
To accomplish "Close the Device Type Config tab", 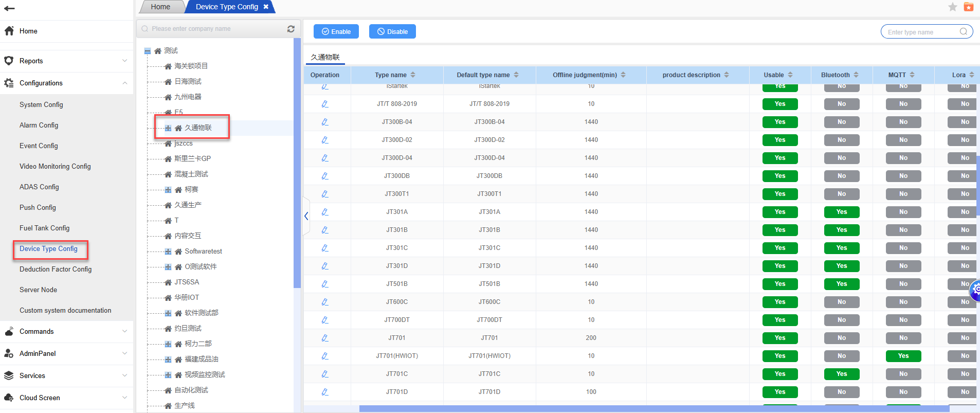I will [266, 7].
